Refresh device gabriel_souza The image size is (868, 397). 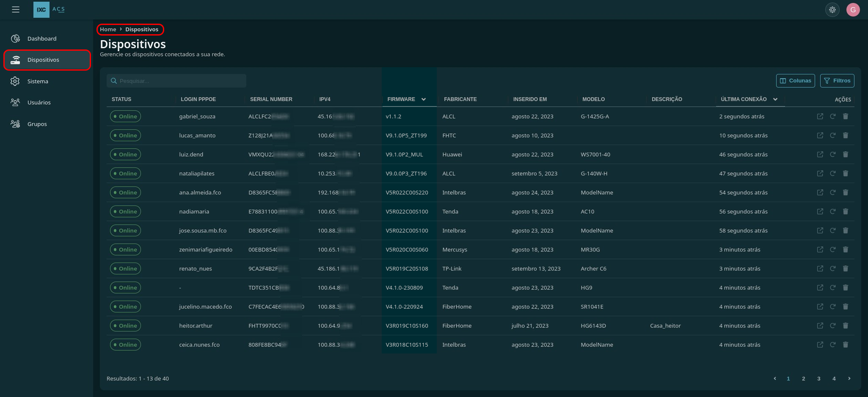coord(833,116)
